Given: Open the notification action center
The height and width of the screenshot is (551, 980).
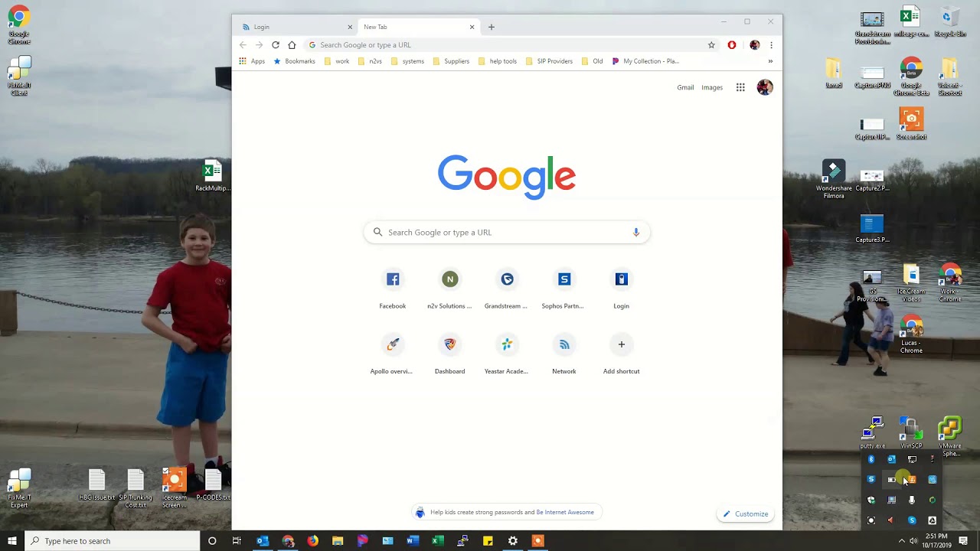Looking at the screenshot, I should [963, 541].
